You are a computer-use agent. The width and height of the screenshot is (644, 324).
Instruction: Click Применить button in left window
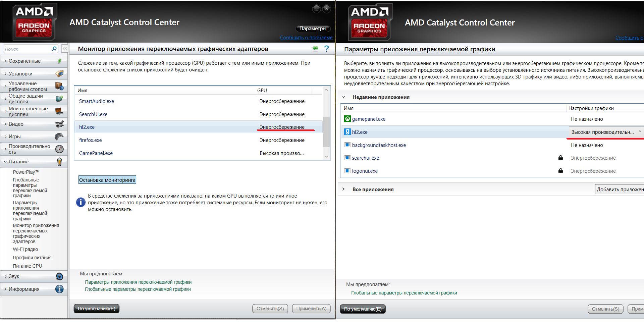311,309
